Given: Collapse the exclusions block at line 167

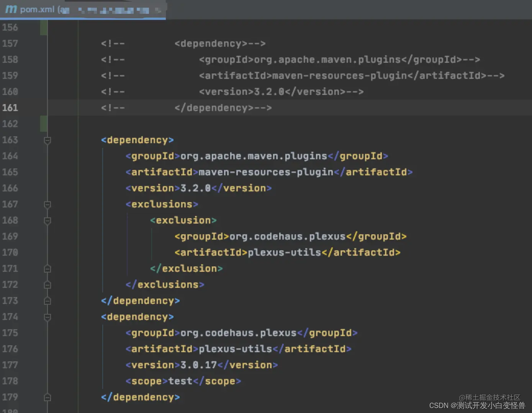Looking at the screenshot, I should [x=47, y=205].
